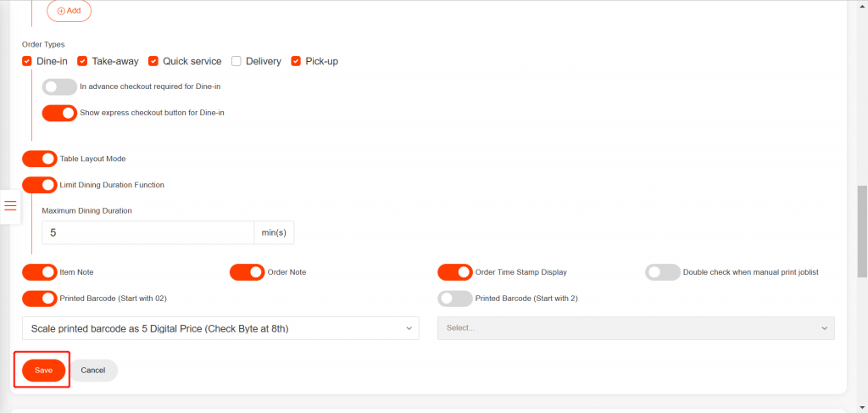The width and height of the screenshot is (868, 413).
Task: Uncheck the Pick-up checkbox
Action: click(x=296, y=61)
